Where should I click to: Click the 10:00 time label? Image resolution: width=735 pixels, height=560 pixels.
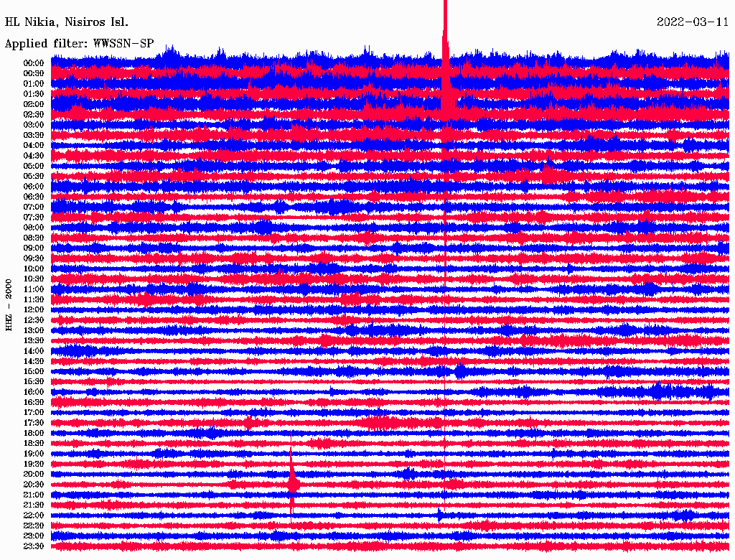[x=34, y=269]
